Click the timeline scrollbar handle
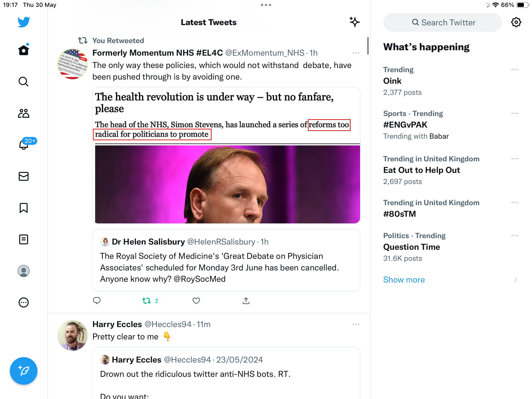This screenshot has height=399, width=532. [368, 46]
